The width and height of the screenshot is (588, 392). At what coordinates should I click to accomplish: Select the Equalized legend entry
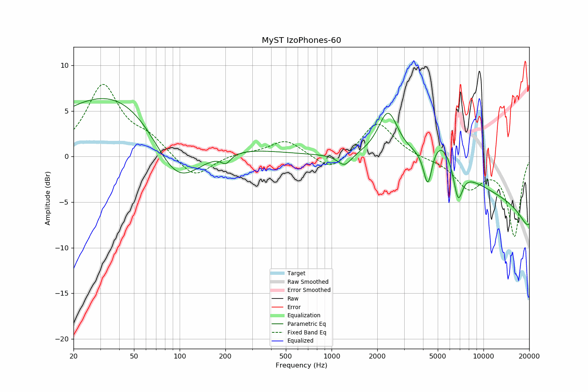292,341
